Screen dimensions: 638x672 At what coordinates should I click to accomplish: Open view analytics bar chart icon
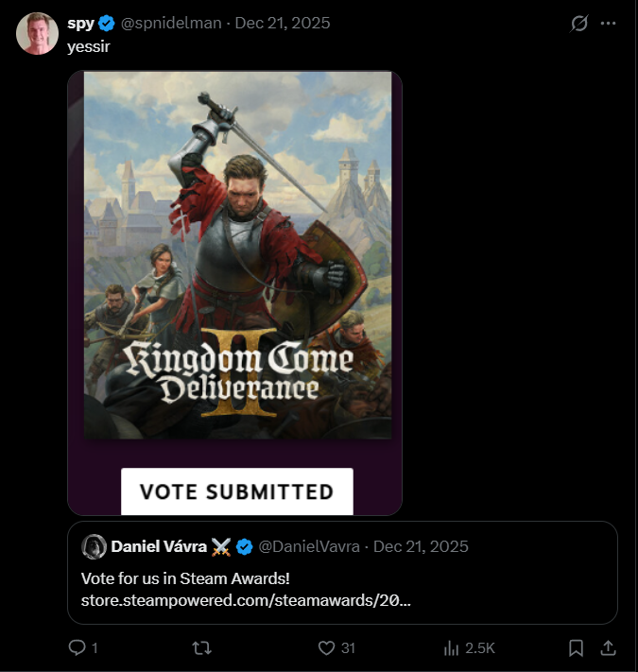click(x=451, y=647)
